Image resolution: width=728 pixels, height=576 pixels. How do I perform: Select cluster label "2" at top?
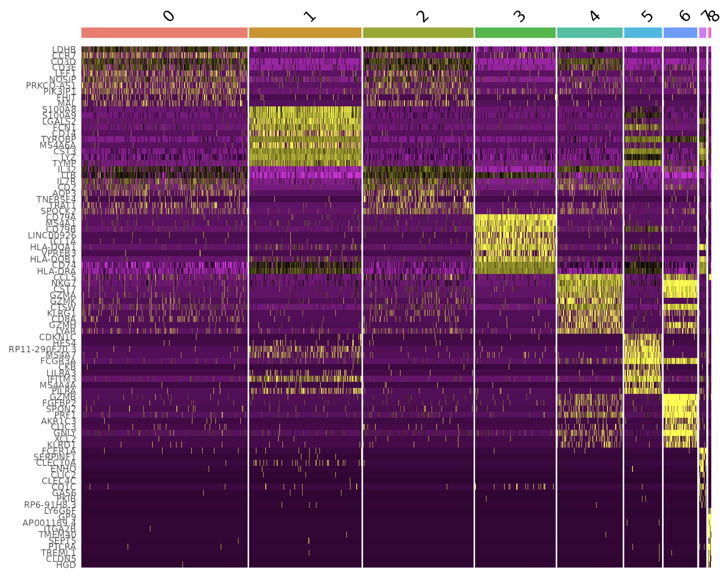click(422, 16)
